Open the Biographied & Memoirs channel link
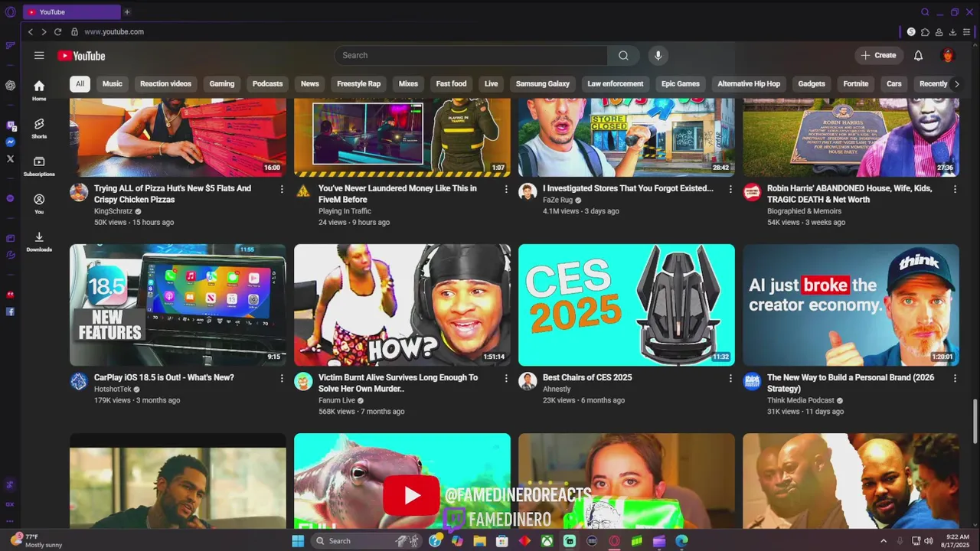The height and width of the screenshot is (551, 980). point(804,210)
